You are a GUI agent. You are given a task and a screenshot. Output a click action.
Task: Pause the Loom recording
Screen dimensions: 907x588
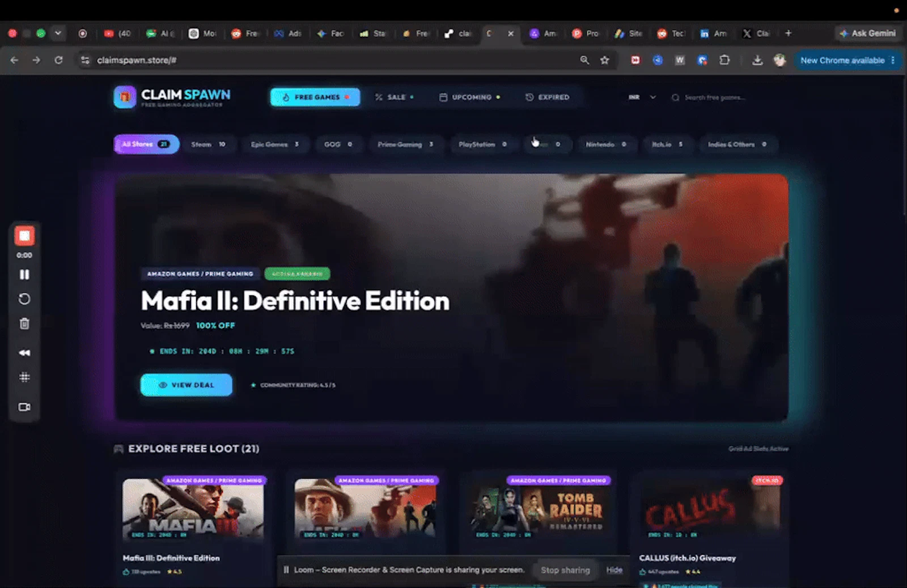tap(24, 274)
